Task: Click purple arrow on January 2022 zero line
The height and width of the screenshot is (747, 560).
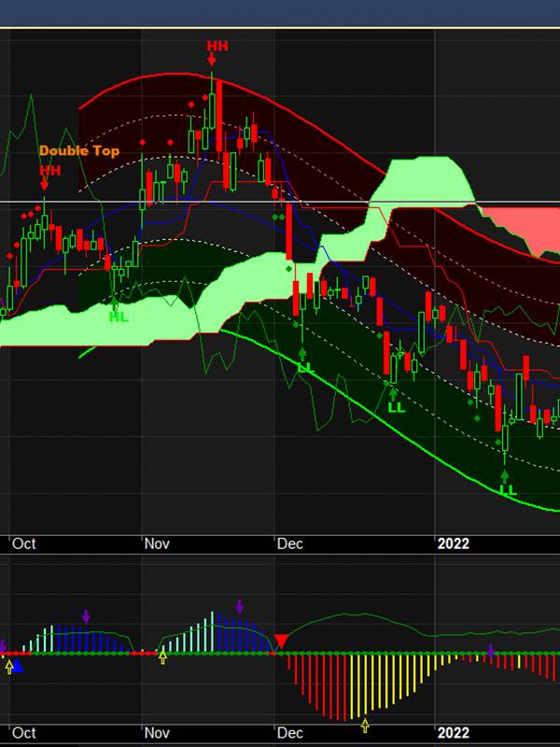Action: coord(491,651)
